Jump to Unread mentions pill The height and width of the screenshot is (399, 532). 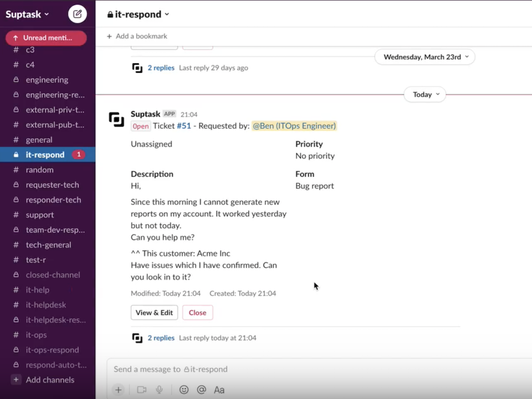46,38
